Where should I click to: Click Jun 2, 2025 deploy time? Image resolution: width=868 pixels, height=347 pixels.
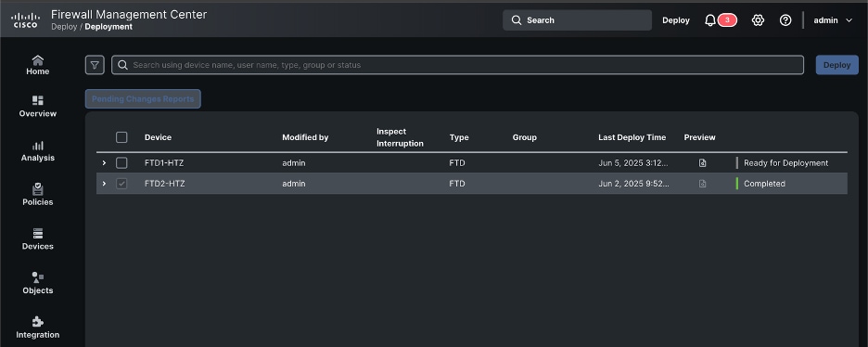(x=633, y=184)
